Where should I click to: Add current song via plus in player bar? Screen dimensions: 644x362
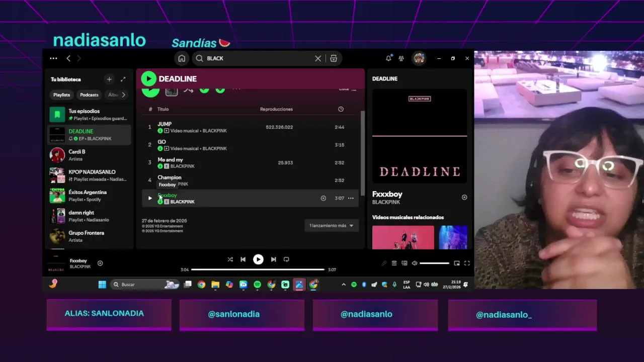pos(100,263)
